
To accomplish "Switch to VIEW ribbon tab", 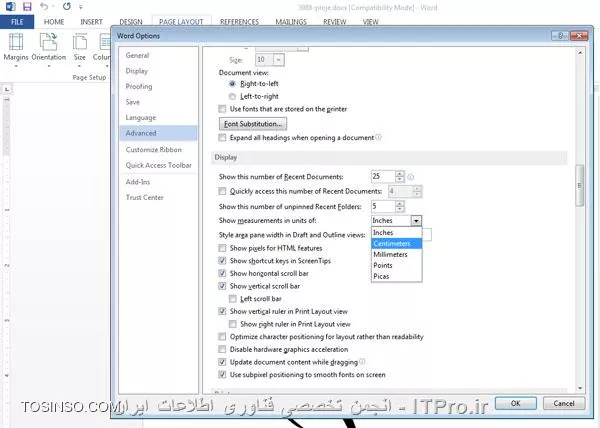I will tap(370, 22).
